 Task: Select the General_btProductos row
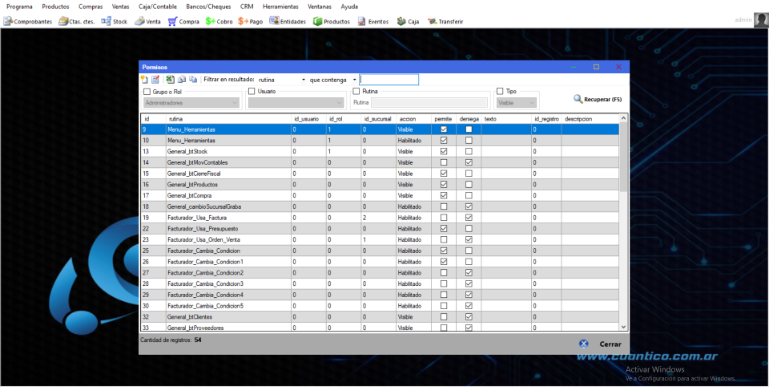(x=380, y=185)
